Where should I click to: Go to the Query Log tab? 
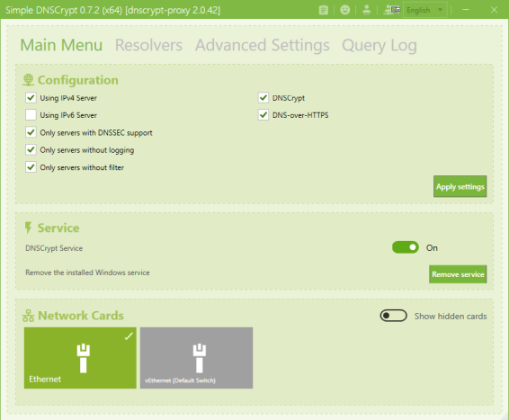(x=380, y=45)
